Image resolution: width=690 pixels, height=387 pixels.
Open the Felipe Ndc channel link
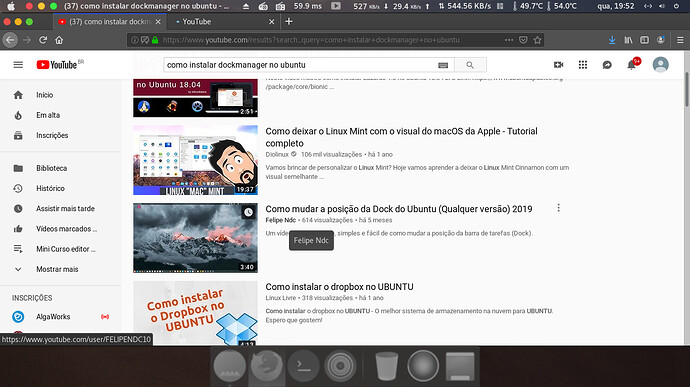click(x=280, y=220)
